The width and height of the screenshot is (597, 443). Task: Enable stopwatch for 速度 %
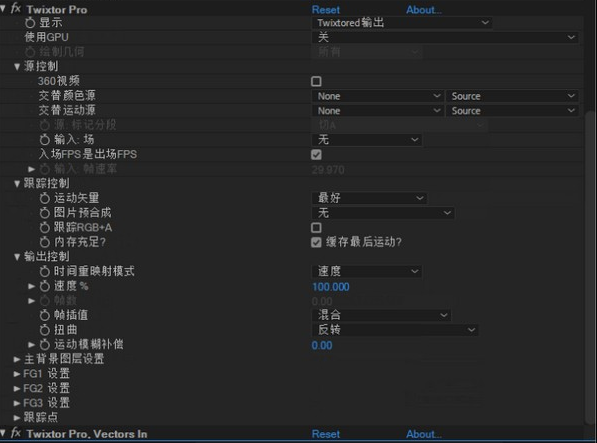[x=45, y=286]
